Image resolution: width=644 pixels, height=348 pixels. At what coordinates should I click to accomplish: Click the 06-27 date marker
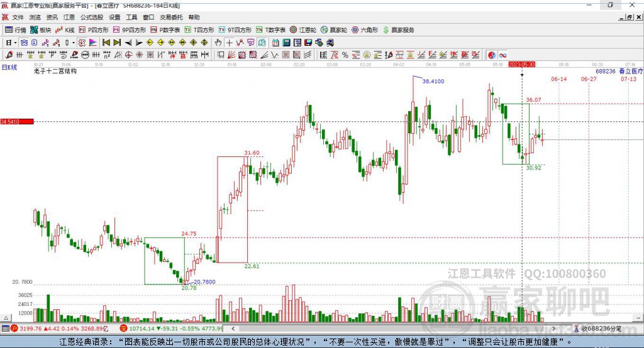(x=589, y=79)
